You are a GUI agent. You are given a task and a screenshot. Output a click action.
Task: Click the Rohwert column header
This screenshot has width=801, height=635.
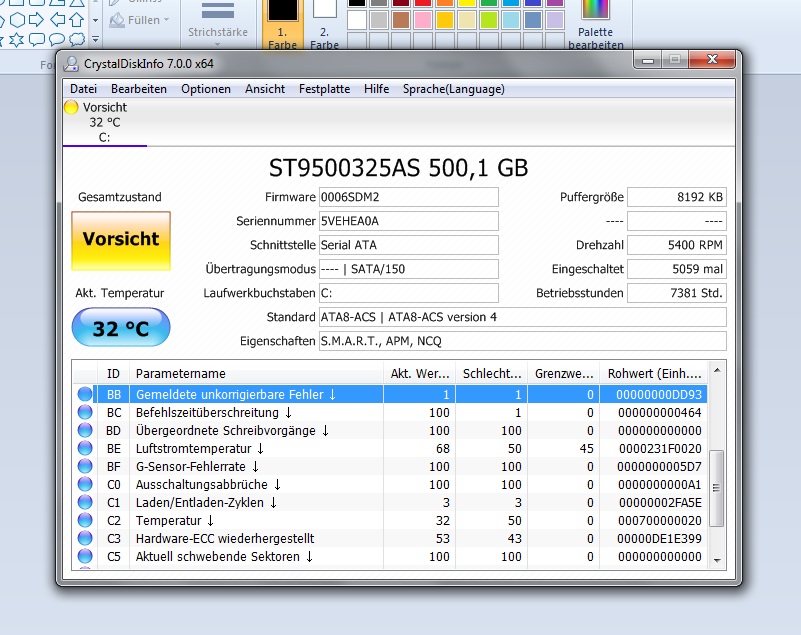pyautogui.click(x=654, y=373)
